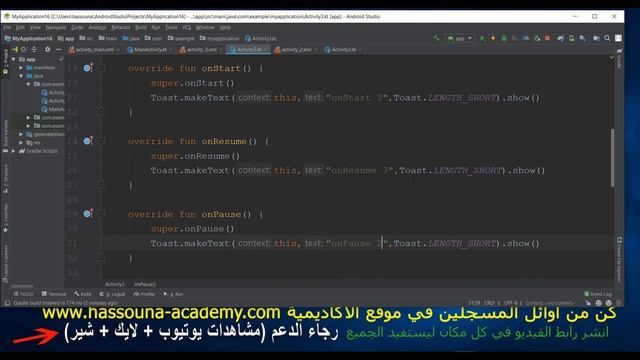Open the Tools menu

[x=171, y=27]
